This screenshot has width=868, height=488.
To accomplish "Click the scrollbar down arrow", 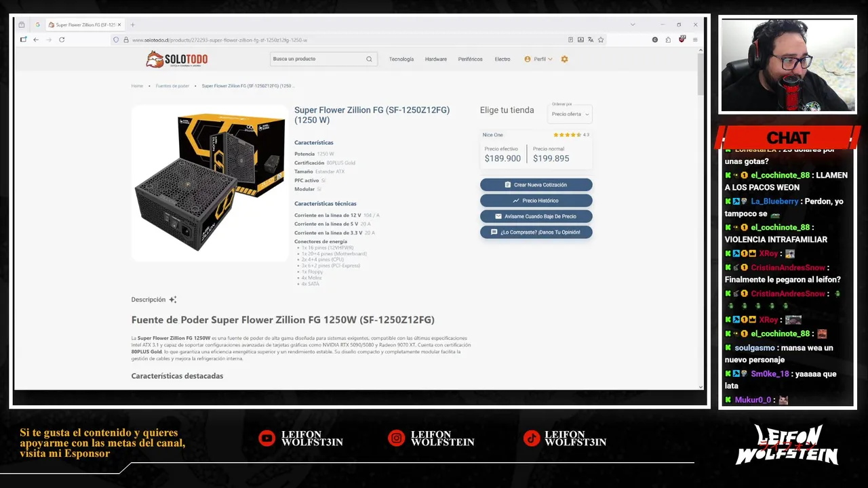I will click(701, 387).
